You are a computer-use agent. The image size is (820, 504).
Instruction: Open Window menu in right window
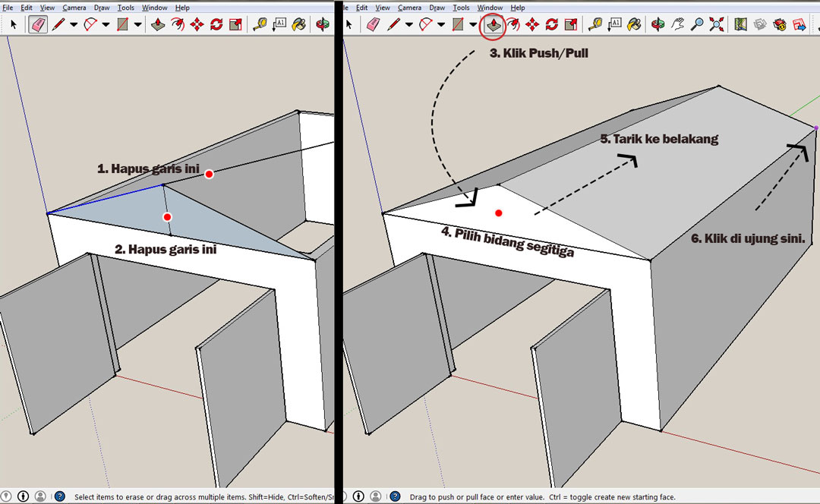click(490, 8)
